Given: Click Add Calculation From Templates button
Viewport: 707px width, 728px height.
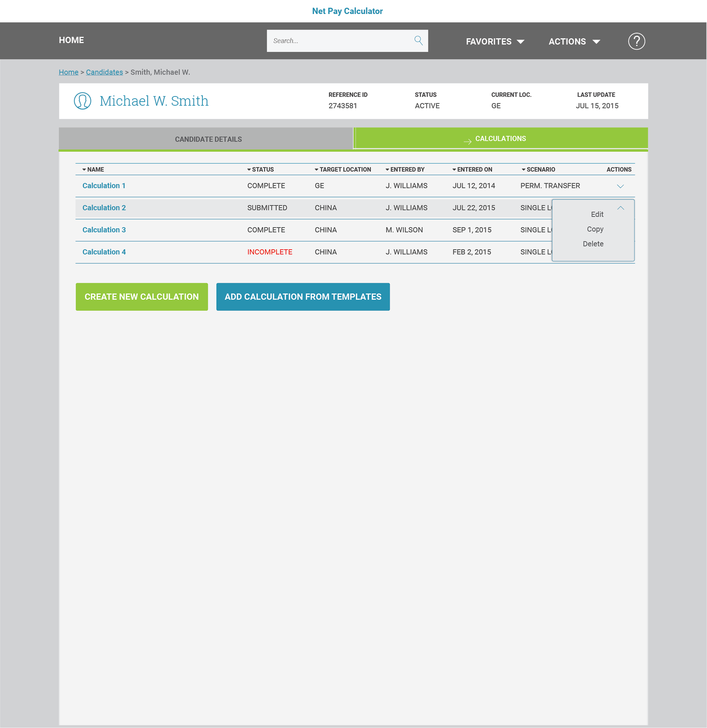Looking at the screenshot, I should (303, 297).
